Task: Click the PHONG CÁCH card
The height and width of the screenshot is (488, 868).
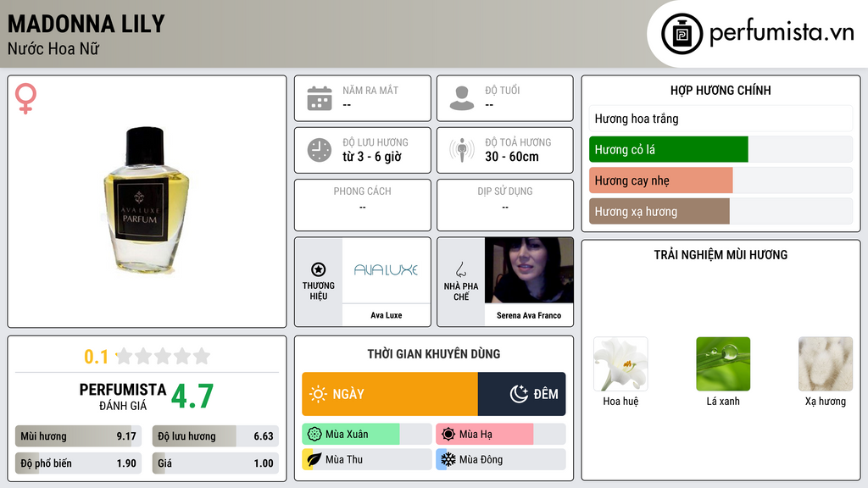Action: [x=363, y=205]
